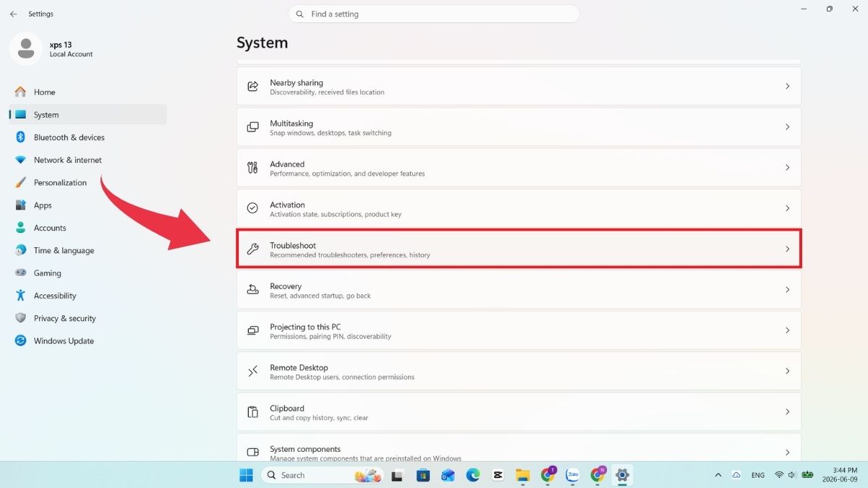Image resolution: width=868 pixels, height=488 pixels.
Task: Open the Windows Start button
Action: (246, 475)
